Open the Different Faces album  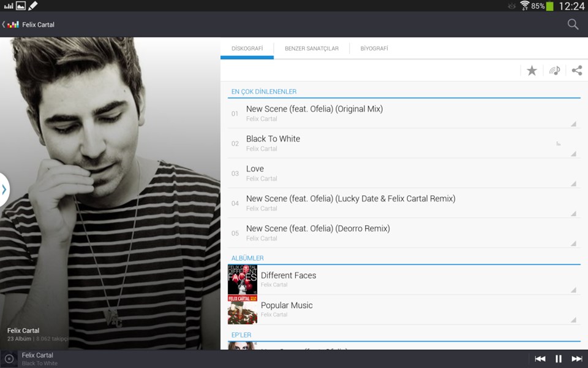(404, 280)
